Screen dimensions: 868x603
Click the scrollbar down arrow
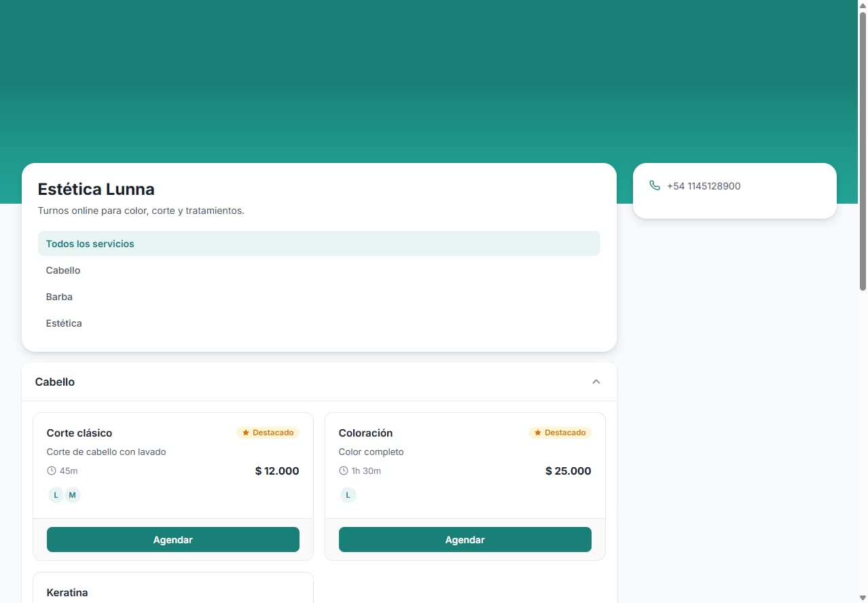point(863,598)
